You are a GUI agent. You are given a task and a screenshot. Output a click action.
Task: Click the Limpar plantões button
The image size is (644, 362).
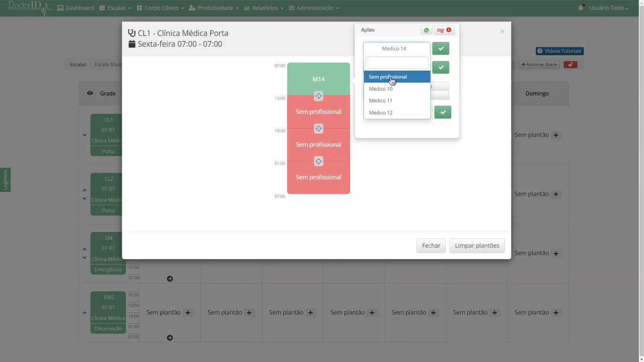point(477,245)
